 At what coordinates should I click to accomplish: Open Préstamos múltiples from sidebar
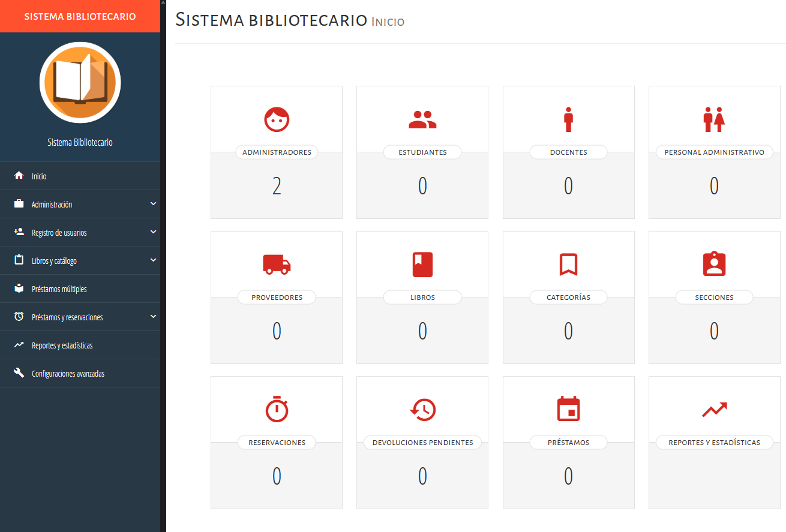pos(59,289)
